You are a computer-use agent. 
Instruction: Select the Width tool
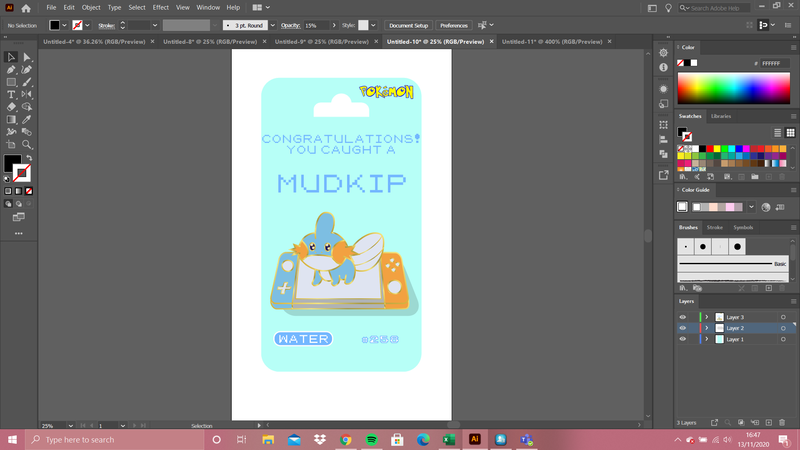click(x=11, y=132)
